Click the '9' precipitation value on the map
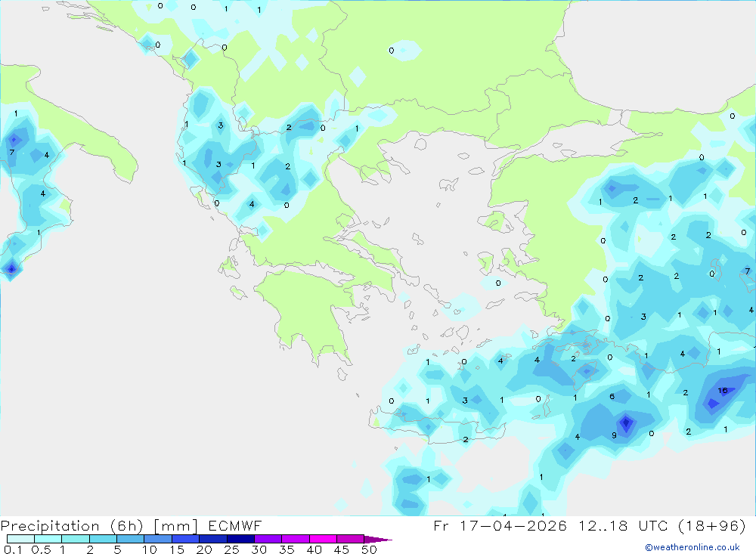 (614, 435)
